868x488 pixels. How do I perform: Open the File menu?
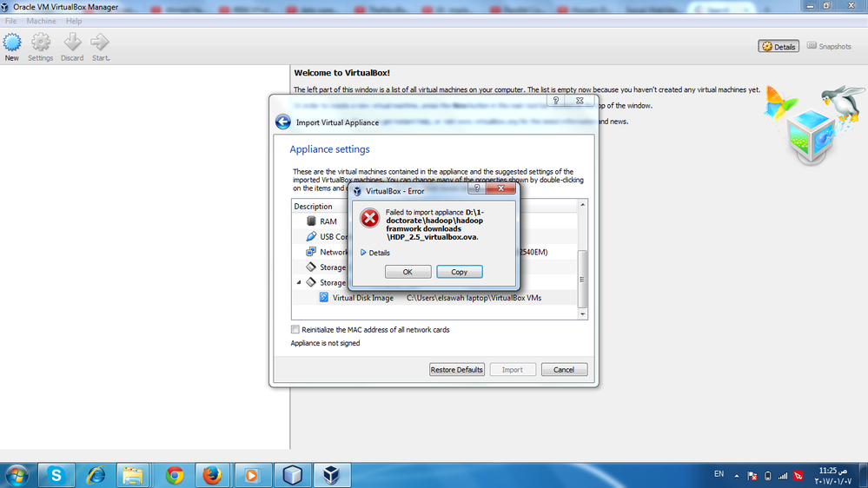pos(10,21)
